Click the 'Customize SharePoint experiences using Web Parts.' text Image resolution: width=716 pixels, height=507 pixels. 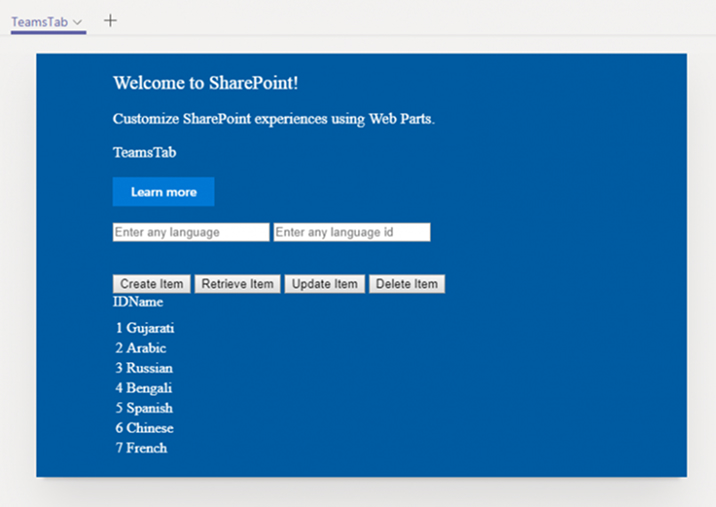click(x=274, y=119)
